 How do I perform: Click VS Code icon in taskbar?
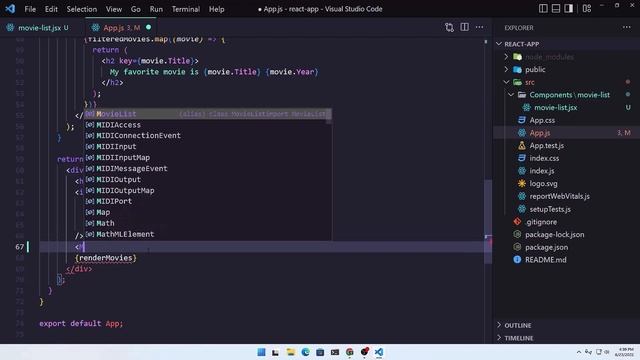tap(379, 352)
